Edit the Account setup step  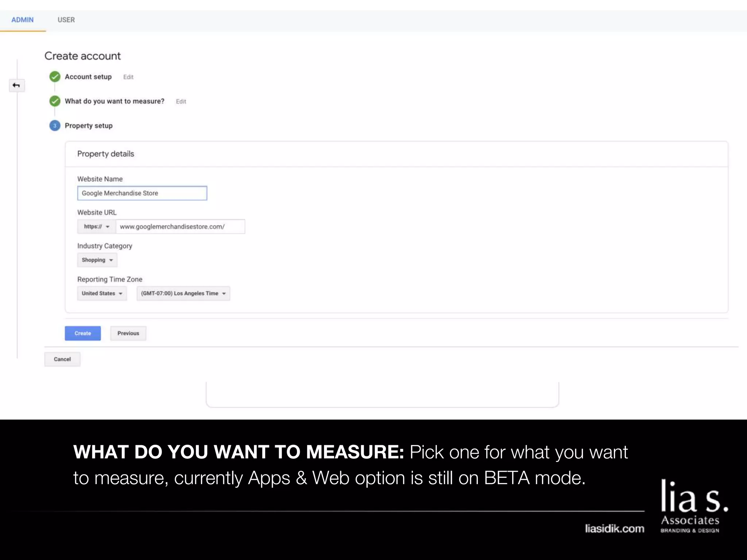pos(128,77)
